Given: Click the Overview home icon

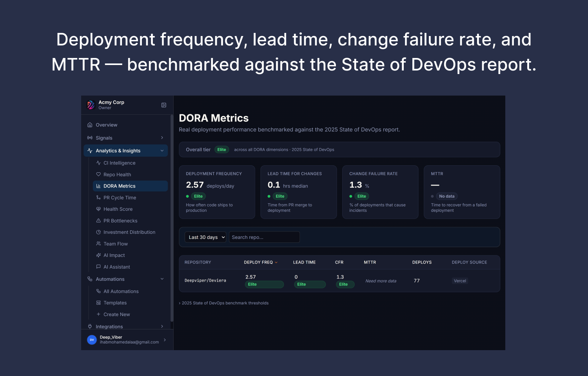Looking at the screenshot, I should (90, 125).
